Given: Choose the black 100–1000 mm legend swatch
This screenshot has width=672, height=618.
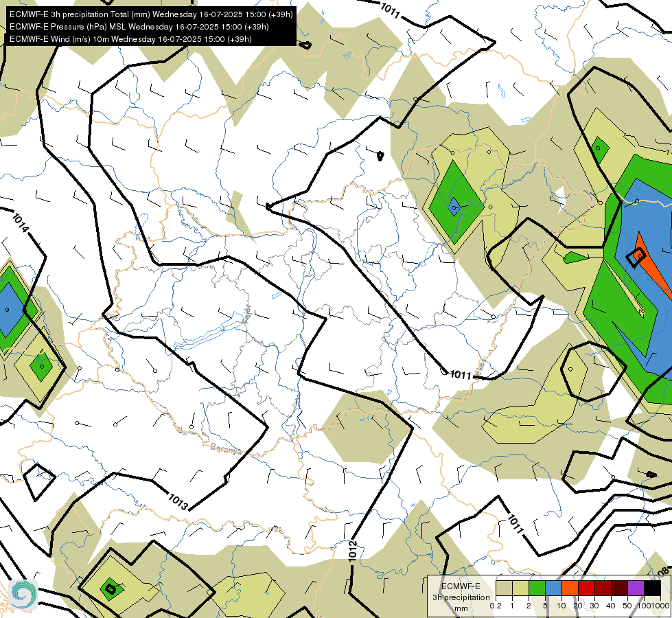Looking at the screenshot, I should click(x=652, y=588).
